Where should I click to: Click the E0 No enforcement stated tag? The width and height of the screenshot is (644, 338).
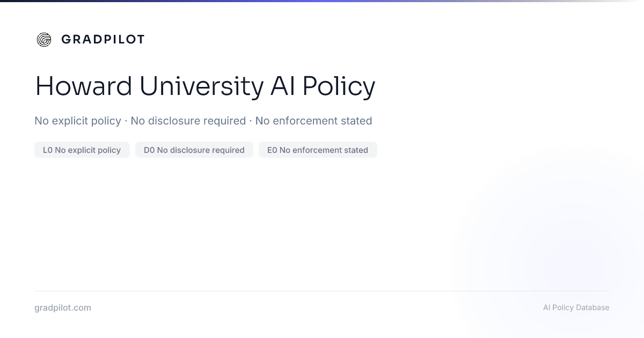tap(318, 150)
